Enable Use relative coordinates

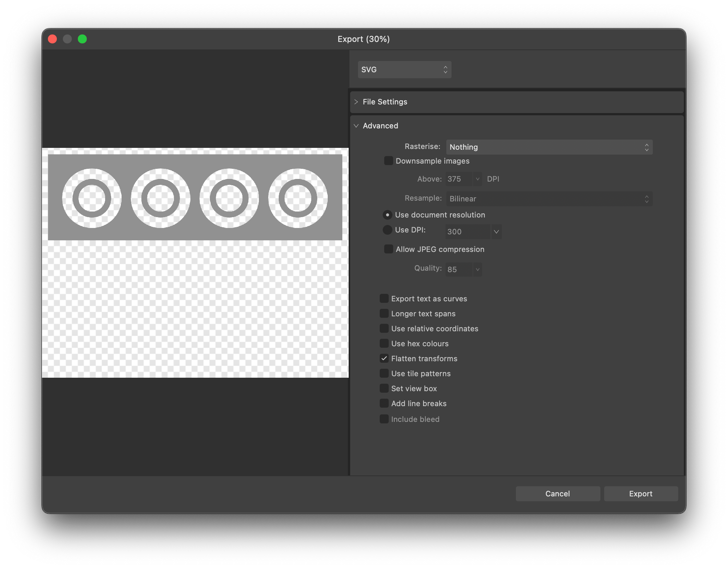click(384, 328)
